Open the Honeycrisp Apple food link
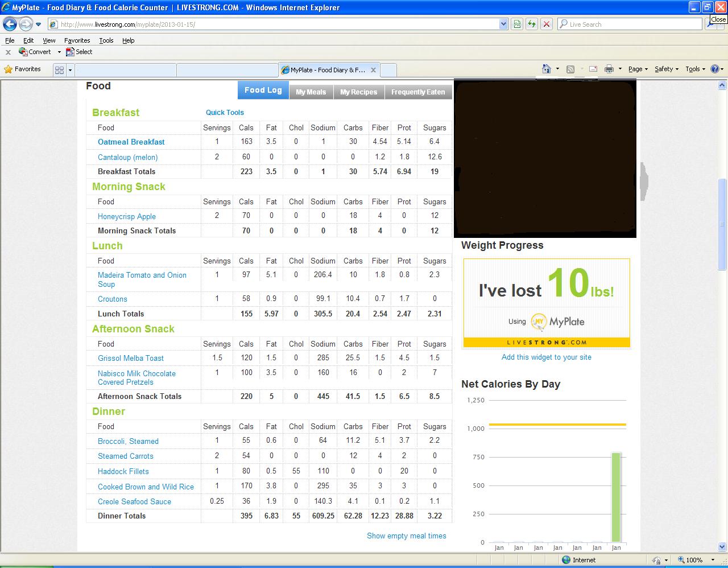This screenshot has width=728, height=568. 127,216
